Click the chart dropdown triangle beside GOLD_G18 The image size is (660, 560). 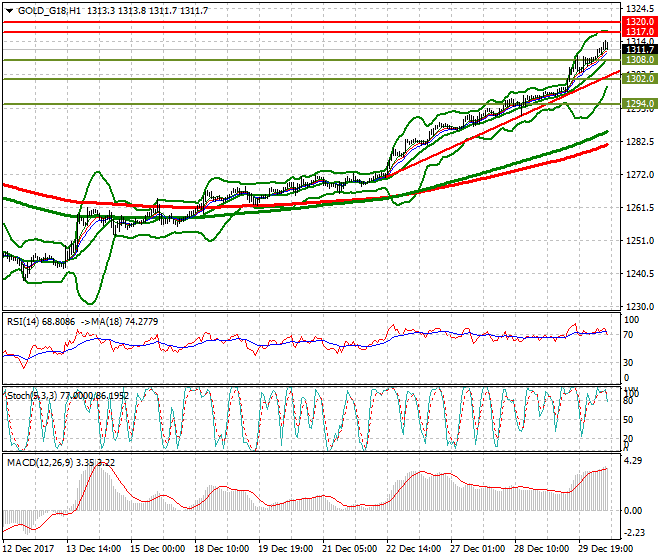9,11
